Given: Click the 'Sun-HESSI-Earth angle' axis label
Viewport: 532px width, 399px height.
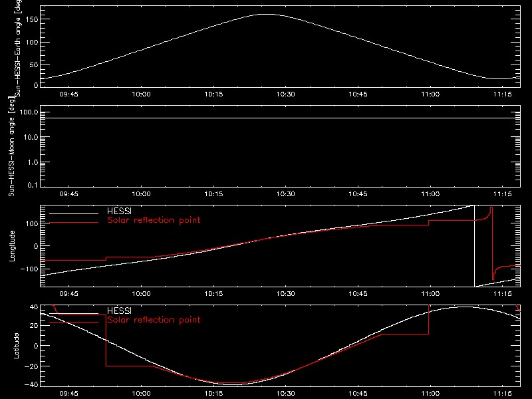Looking at the screenshot, I should 17,49.
